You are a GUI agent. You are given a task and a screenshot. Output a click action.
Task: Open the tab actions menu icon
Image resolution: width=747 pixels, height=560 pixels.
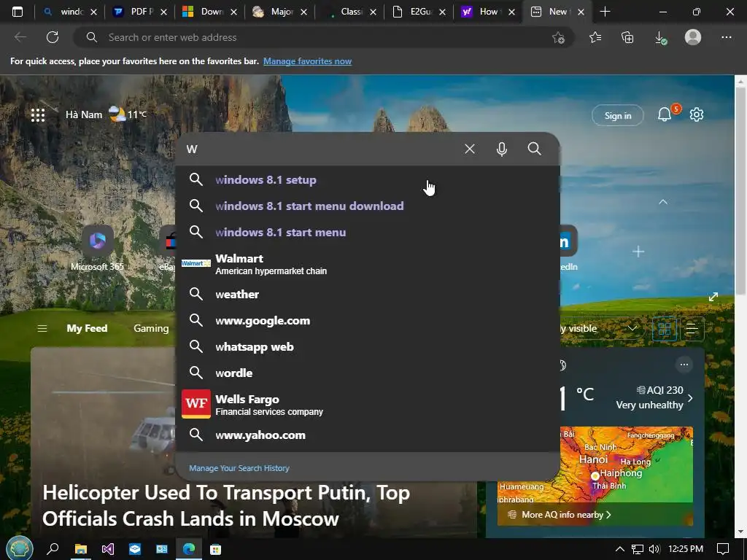[x=18, y=12]
